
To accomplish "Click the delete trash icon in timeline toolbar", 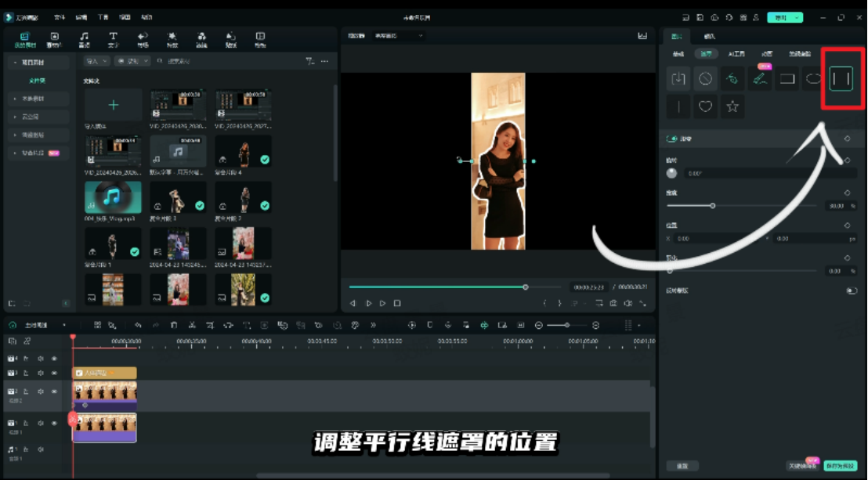I will pyautogui.click(x=173, y=325).
